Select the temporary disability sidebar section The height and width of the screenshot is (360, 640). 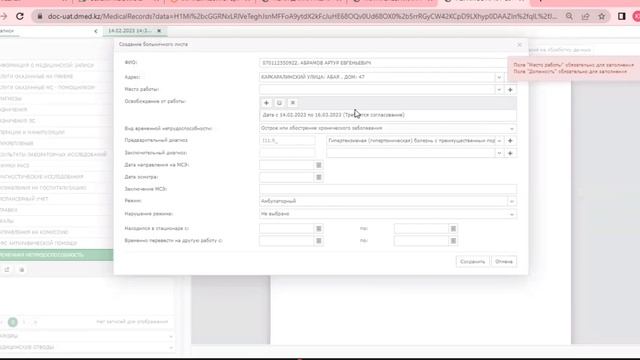[56, 255]
